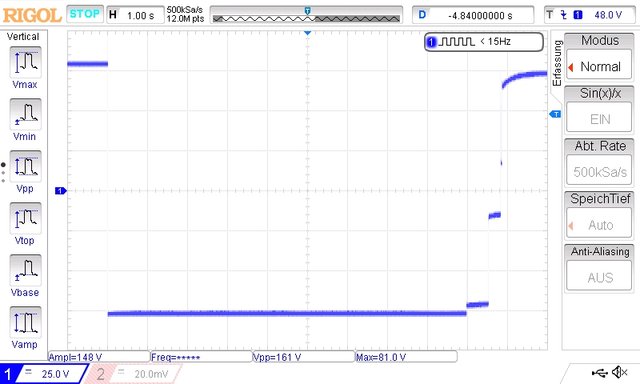
Task: Click the Erfassung menu tab
Action: (x=557, y=63)
